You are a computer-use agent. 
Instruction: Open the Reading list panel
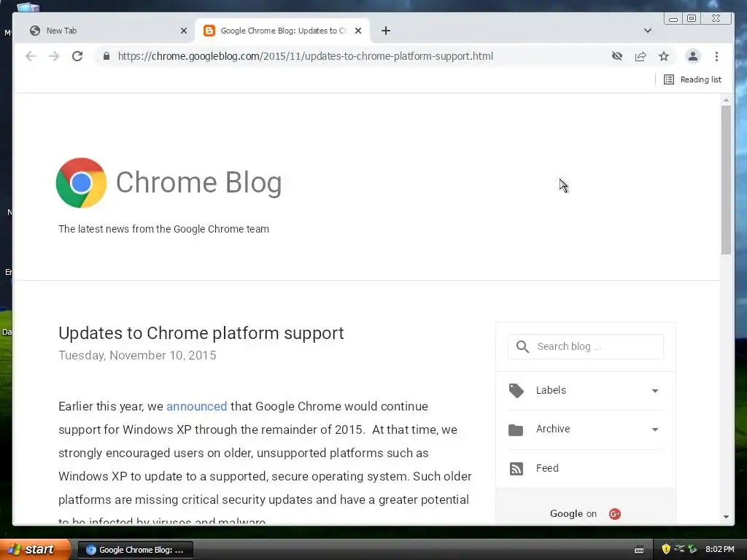point(692,79)
